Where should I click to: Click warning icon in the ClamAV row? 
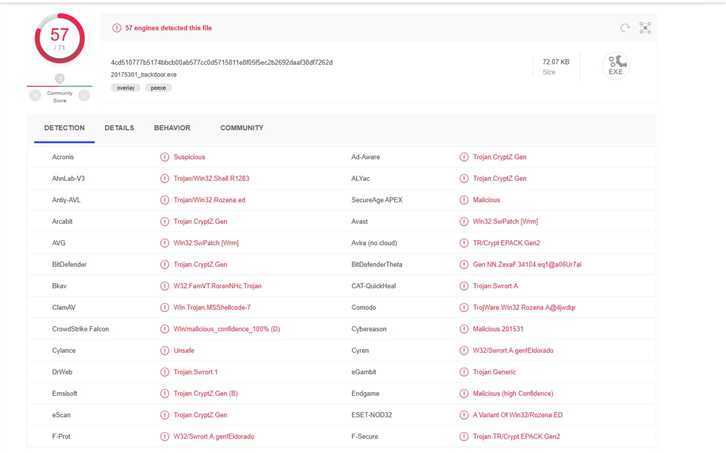pyautogui.click(x=164, y=308)
